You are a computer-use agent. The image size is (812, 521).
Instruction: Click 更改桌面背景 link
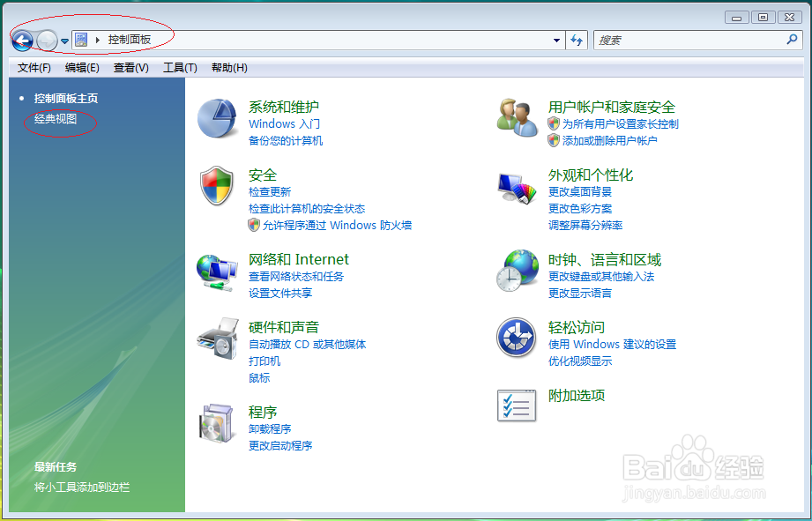coord(580,192)
